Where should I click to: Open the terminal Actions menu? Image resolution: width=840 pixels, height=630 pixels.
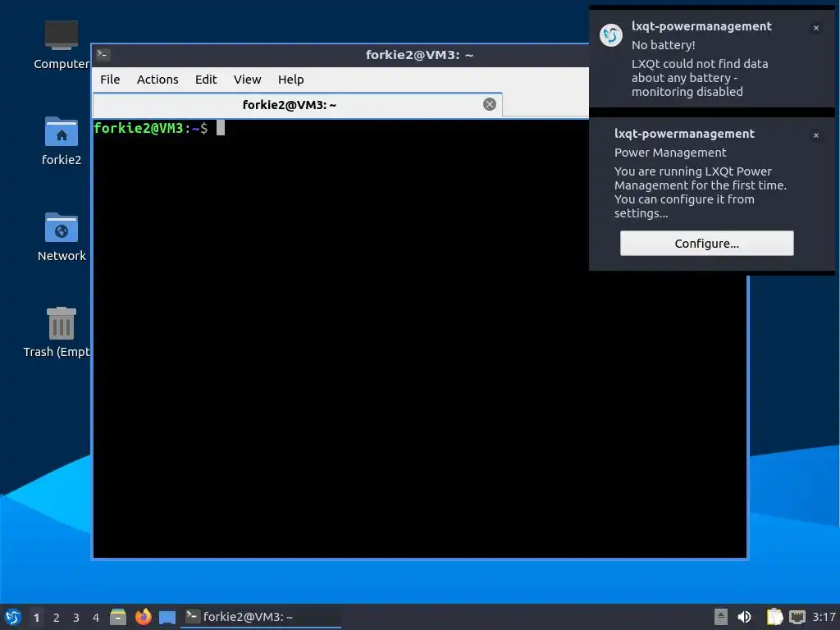tap(157, 80)
